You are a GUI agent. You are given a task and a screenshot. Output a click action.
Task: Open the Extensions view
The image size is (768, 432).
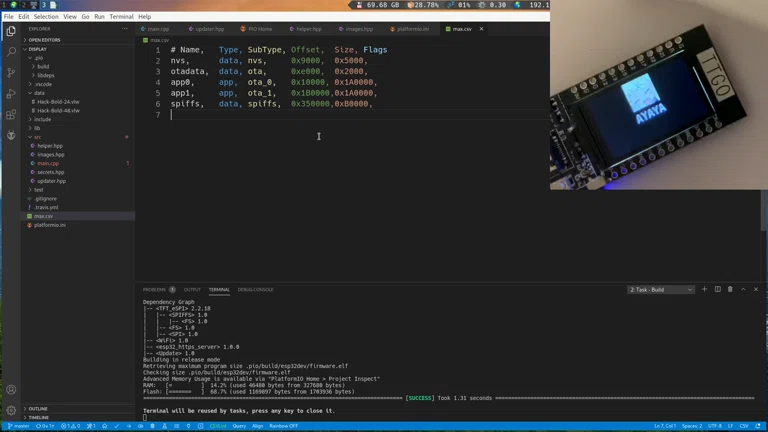11,115
